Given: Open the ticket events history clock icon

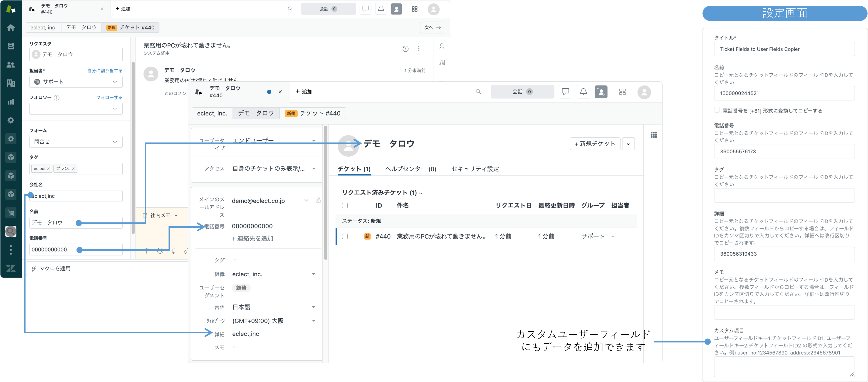Looking at the screenshot, I should coord(405,49).
